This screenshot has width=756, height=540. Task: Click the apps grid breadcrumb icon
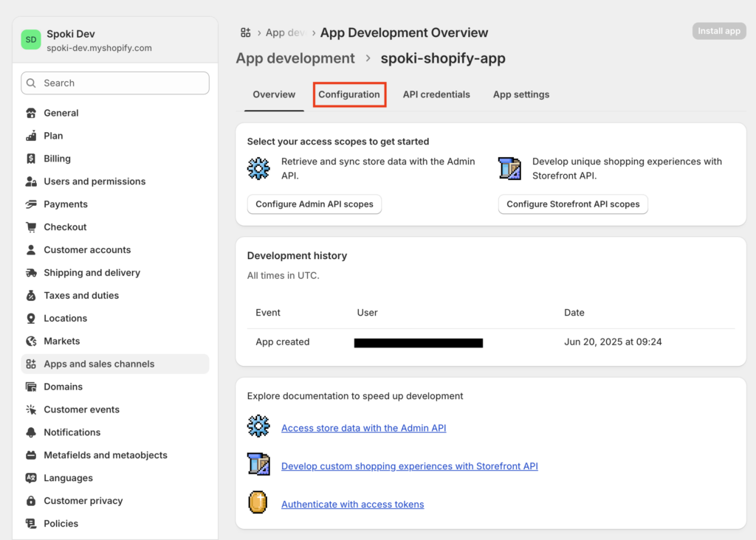246,32
